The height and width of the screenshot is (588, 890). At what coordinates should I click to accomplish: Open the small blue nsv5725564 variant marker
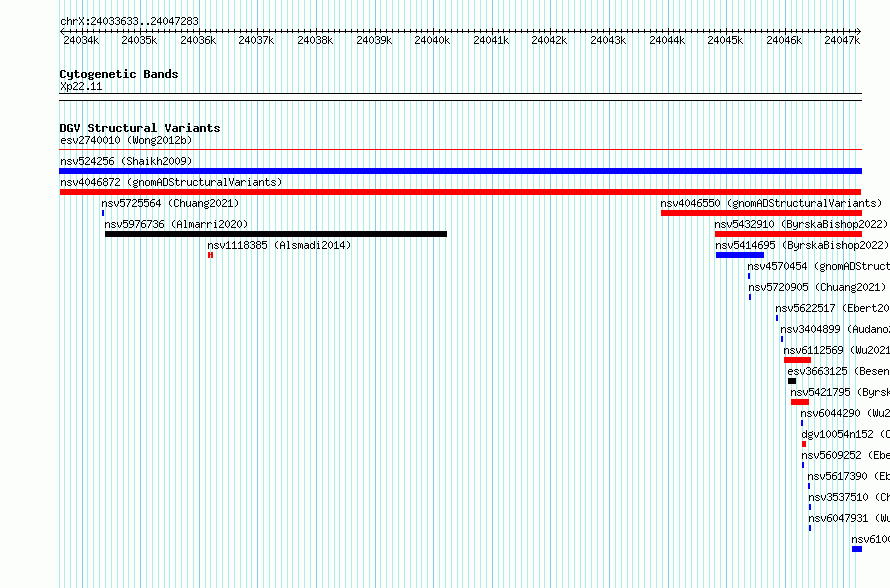[x=103, y=213]
